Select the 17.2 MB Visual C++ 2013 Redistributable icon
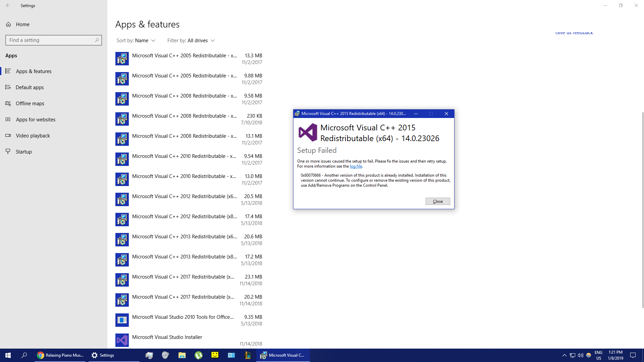 (x=122, y=260)
